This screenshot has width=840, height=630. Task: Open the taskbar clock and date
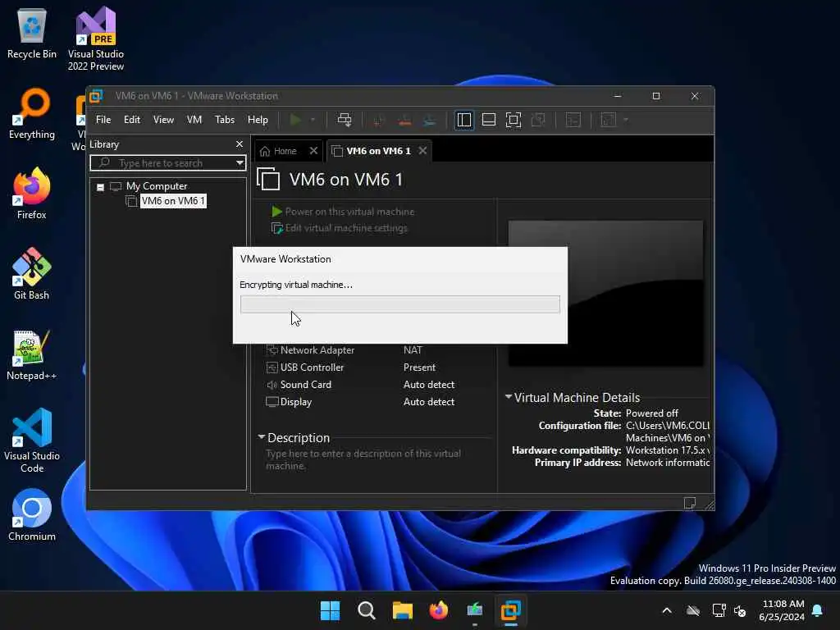(782, 610)
